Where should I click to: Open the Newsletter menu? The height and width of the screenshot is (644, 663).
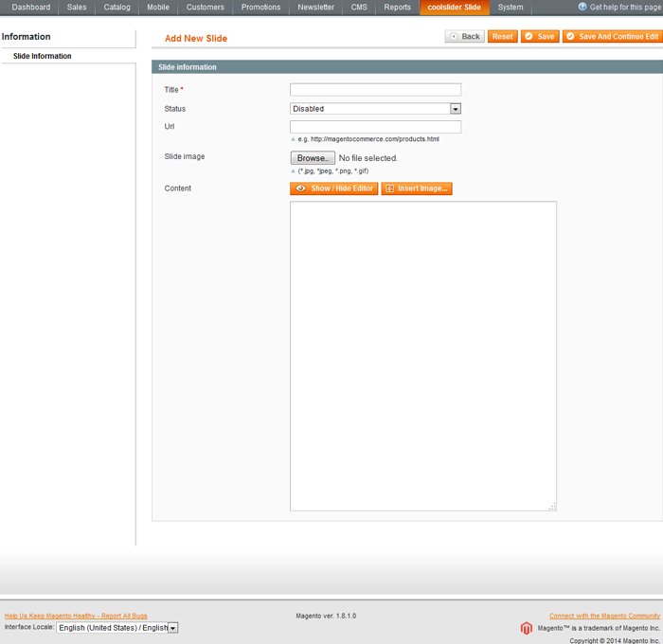(x=315, y=8)
